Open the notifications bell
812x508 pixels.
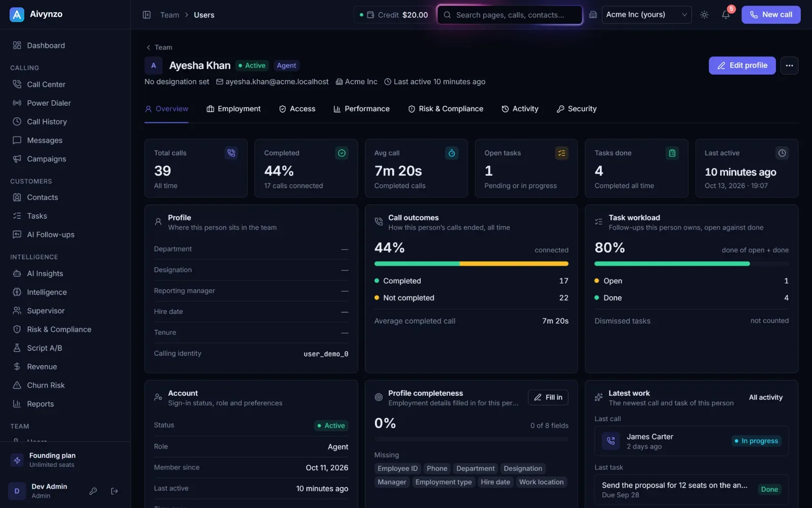coord(726,15)
